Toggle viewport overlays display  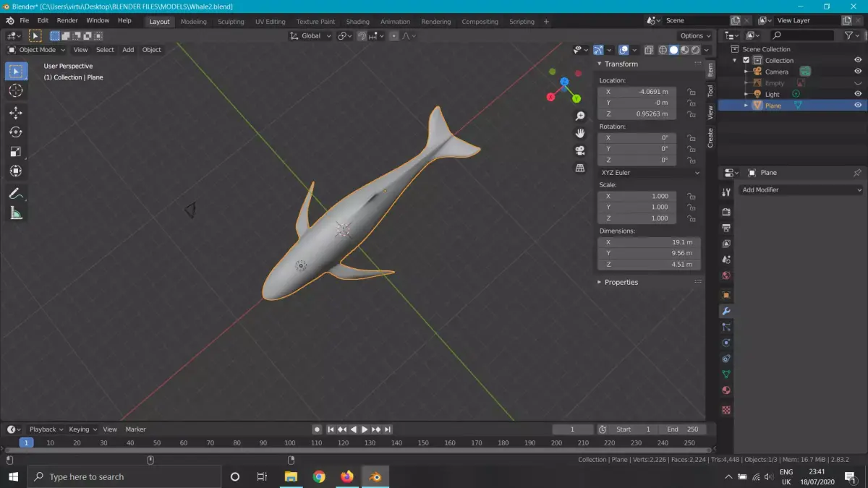623,50
